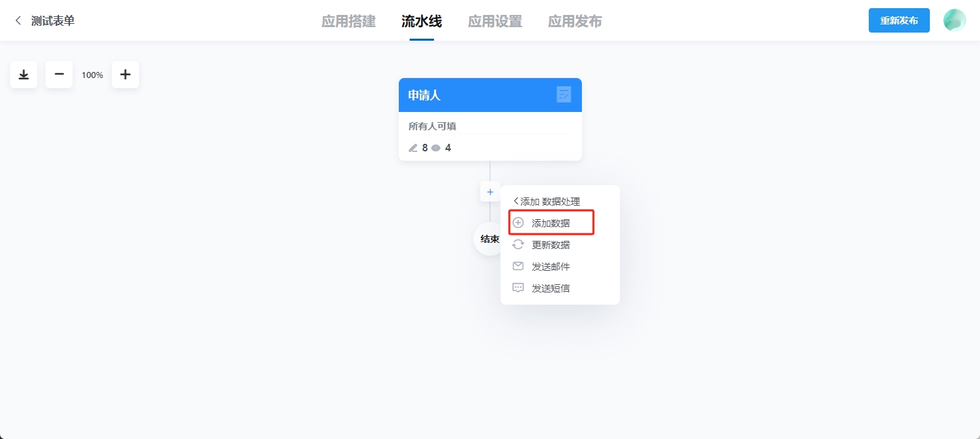Viewport: 980px width, 439px height.
Task: Open the form edit icon on 申请人 node
Action: tap(564, 94)
